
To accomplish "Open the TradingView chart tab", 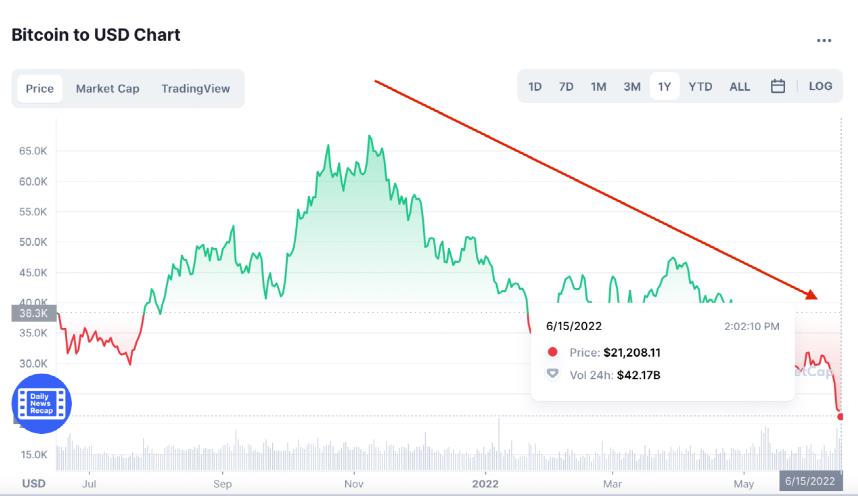I will (x=195, y=89).
